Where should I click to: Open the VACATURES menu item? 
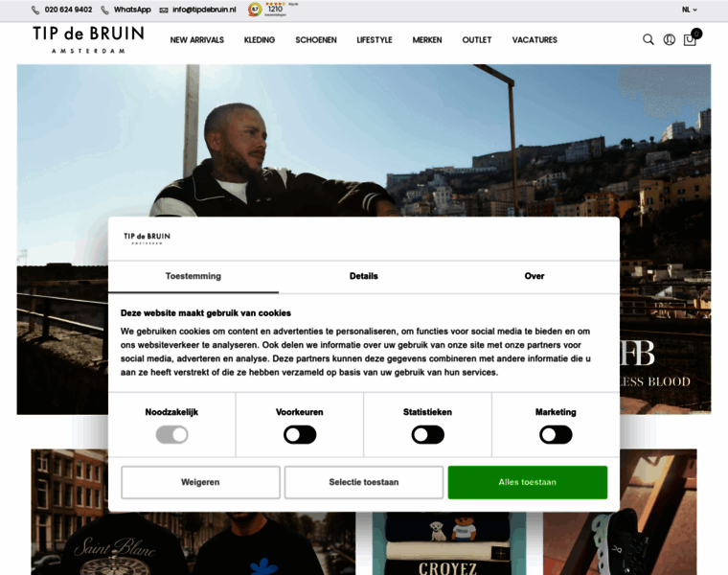click(535, 40)
